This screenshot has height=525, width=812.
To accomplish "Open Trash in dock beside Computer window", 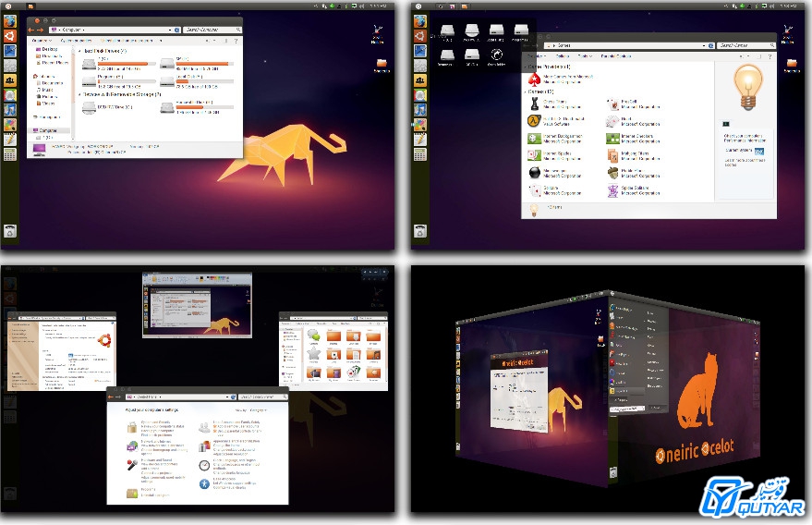I will tap(10, 231).
